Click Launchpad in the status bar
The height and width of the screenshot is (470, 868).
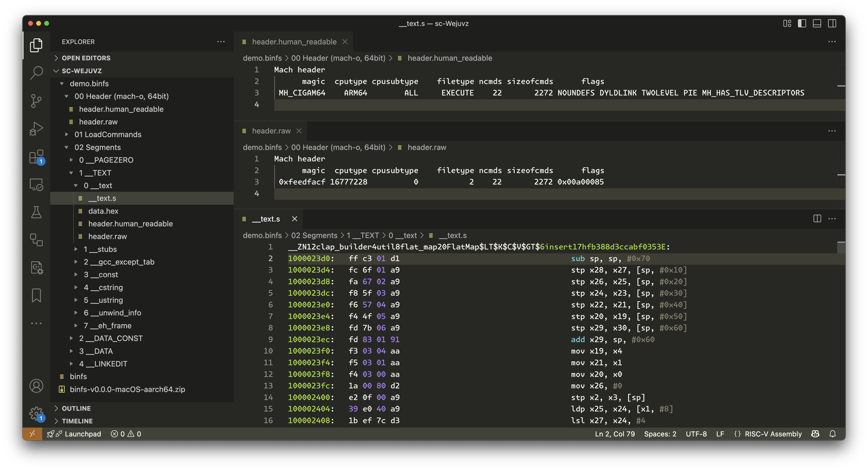pyautogui.click(x=74, y=434)
